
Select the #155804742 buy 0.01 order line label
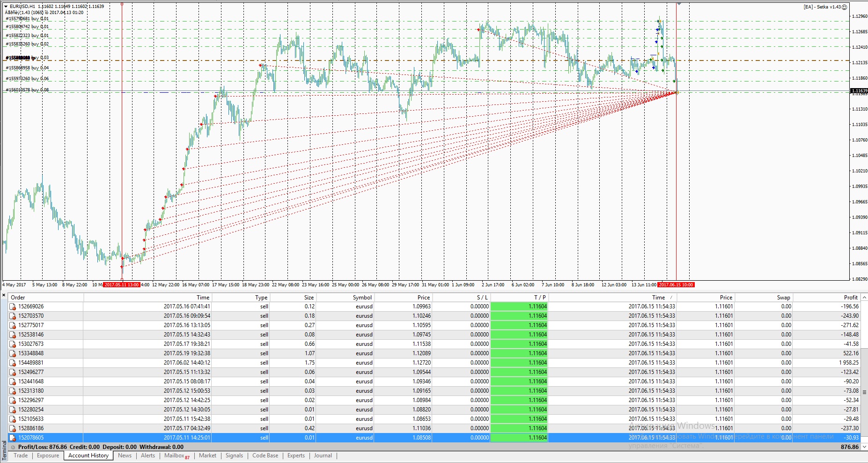pos(27,27)
